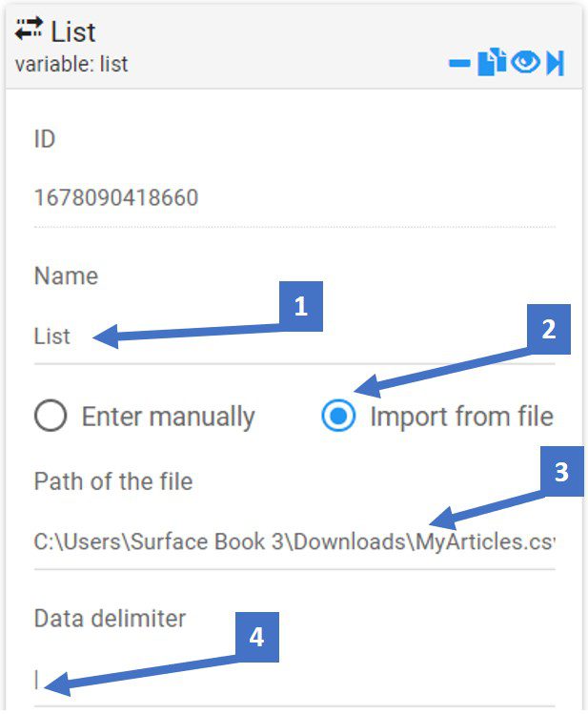The image size is (588, 714).
Task: Click the "variable: list" subtitle text
Action: click(x=71, y=64)
